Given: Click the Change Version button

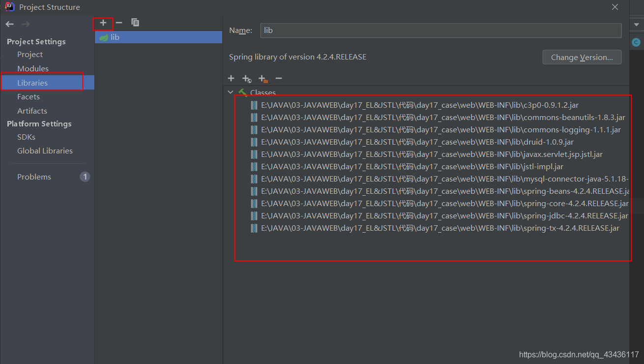Looking at the screenshot, I should (582, 57).
